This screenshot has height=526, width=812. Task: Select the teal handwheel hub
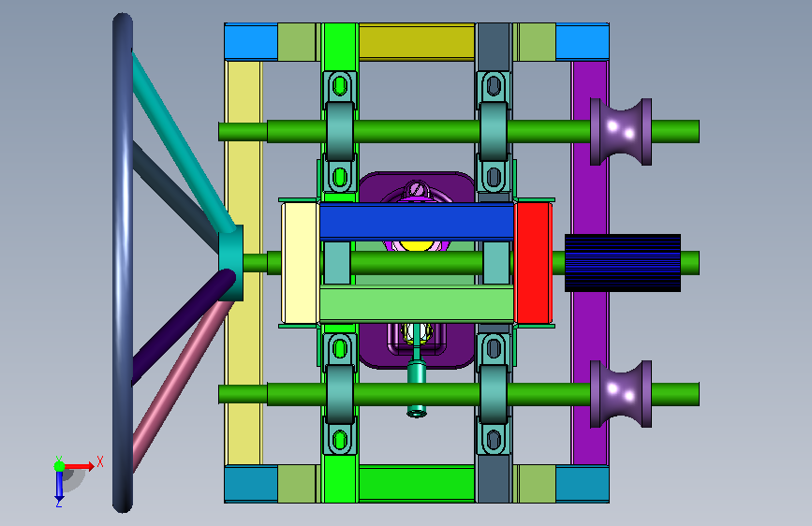pyautogui.click(x=231, y=263)
